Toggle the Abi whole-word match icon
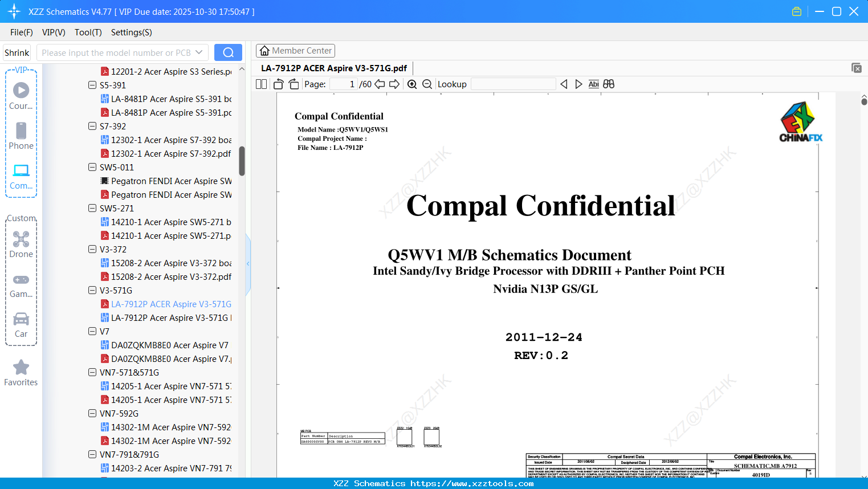This screenshot has width=868, height=489. pyautogui.click(x=594, y=84)
